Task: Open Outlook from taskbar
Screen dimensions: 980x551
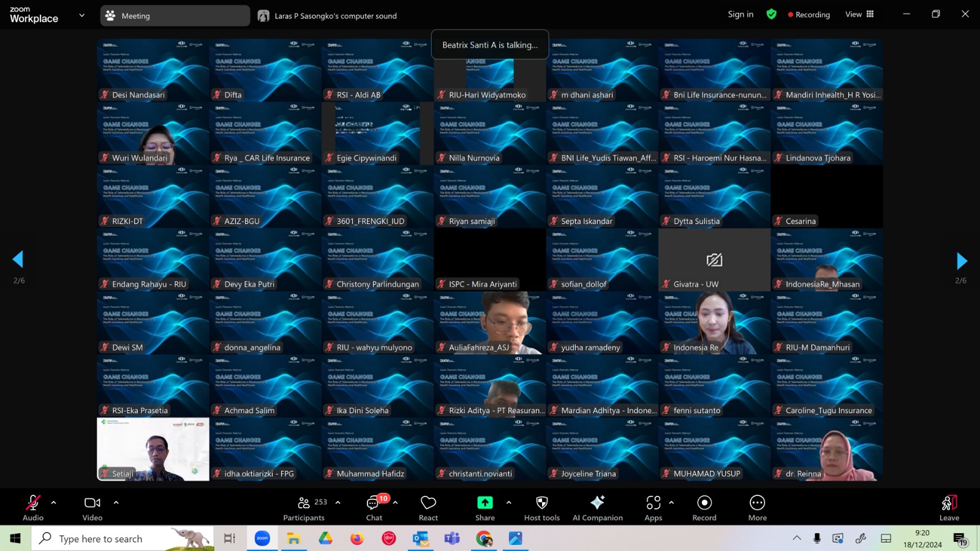Action: coord(421,539)
